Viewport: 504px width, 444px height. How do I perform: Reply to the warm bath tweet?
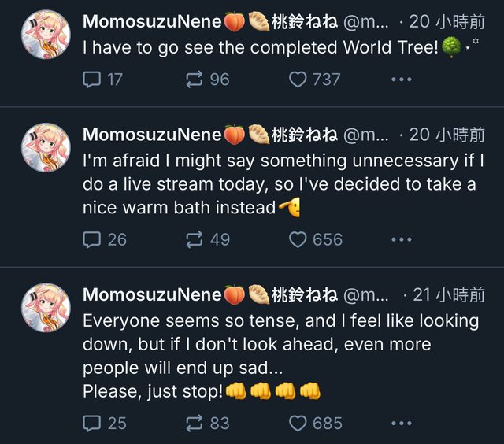[92, 239]
